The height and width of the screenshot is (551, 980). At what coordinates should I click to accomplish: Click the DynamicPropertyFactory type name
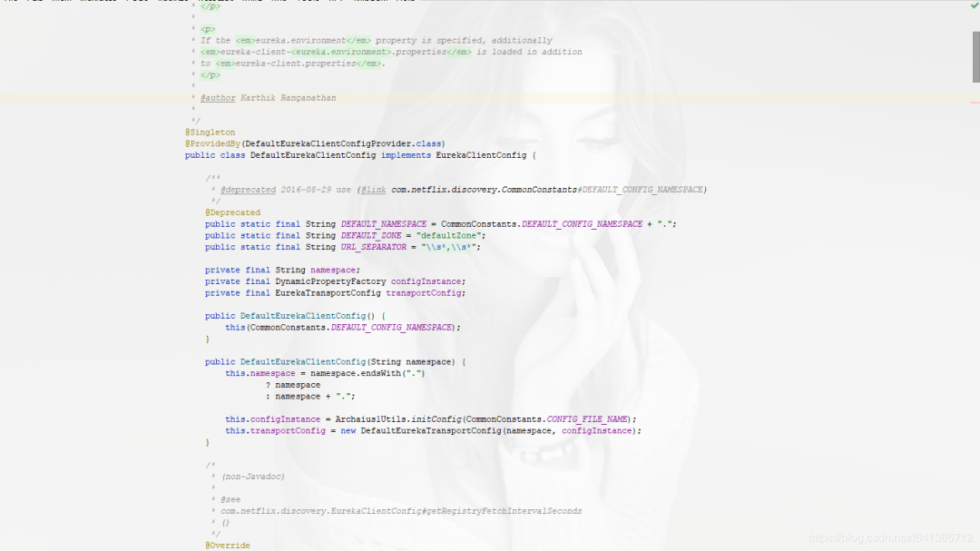pyautogui.click(x=330, y=281)
